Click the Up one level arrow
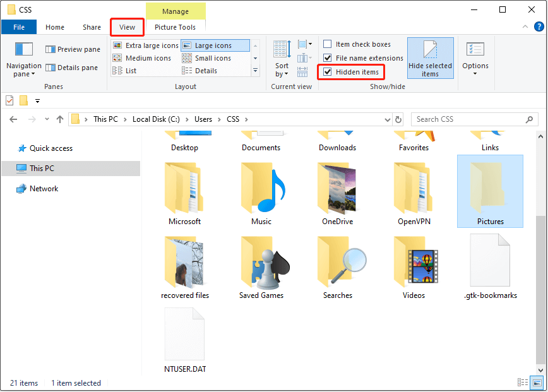Screen dimensions: 548x392 pyautogui.click(x=60, y=119)
